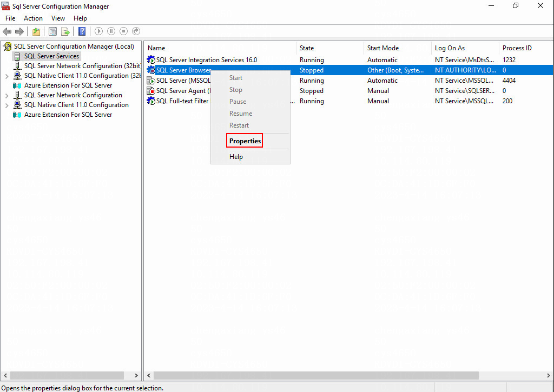Click the Other (Boot, Syste... start mode cell
This screenshot has height=392, width=554.
(395, 70)
